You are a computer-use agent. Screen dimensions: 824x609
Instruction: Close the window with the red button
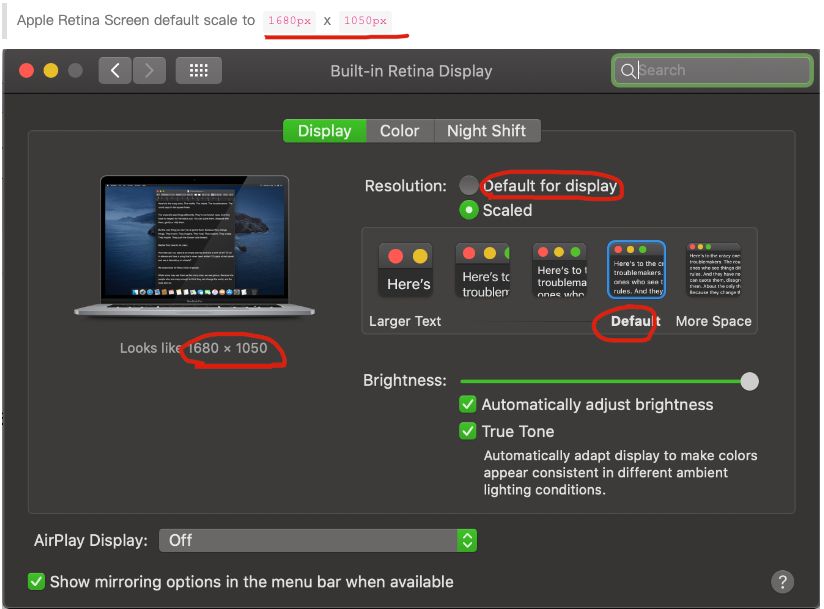point(26,70)
